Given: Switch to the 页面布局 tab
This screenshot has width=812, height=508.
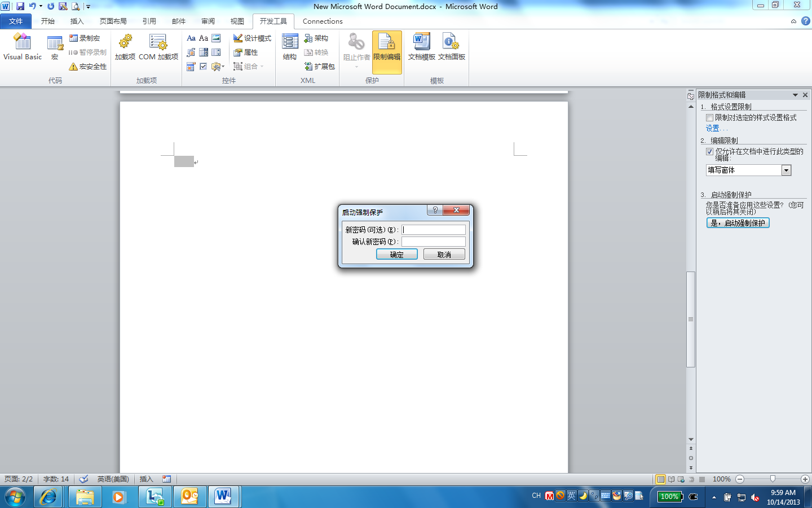Looking at the screenshot, I should point(113,21).
